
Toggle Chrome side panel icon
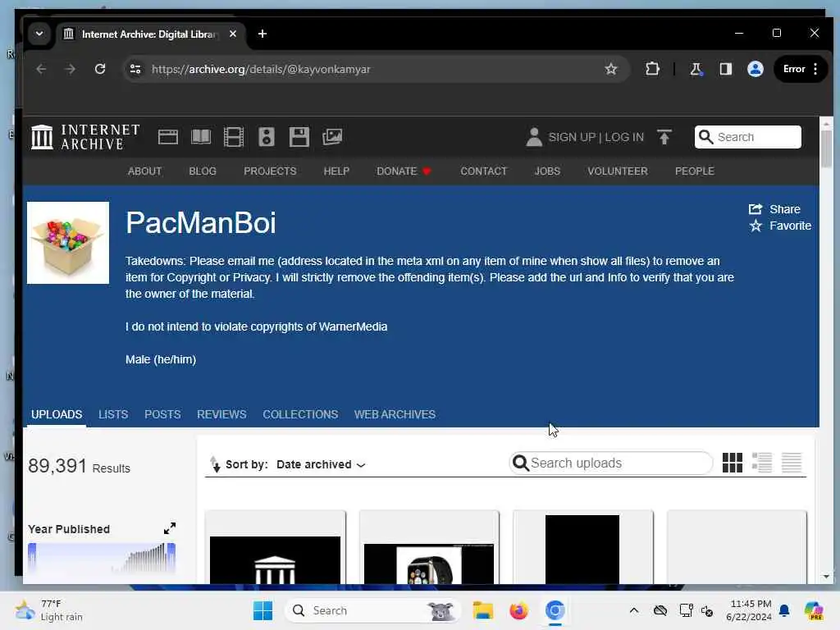[725, 69]
